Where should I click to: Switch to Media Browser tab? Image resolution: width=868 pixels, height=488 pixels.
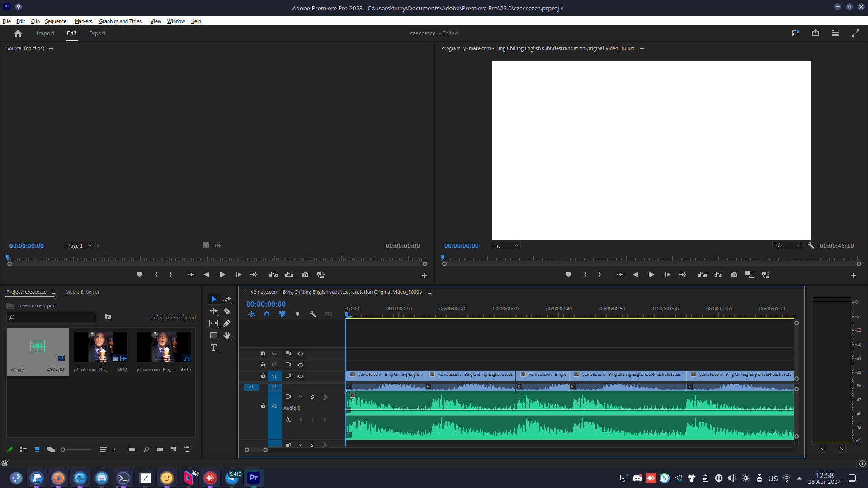(82, 292)
